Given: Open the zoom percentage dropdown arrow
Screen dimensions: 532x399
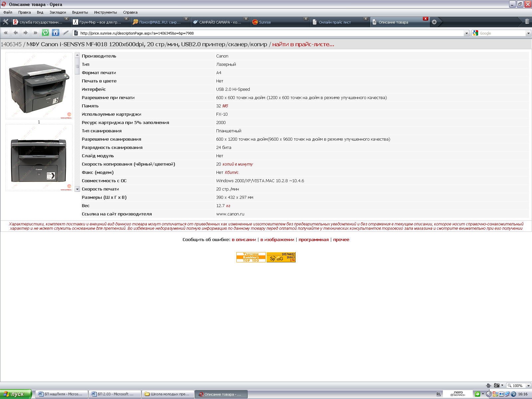Looking at the screenshot, I should coord(528,386).
